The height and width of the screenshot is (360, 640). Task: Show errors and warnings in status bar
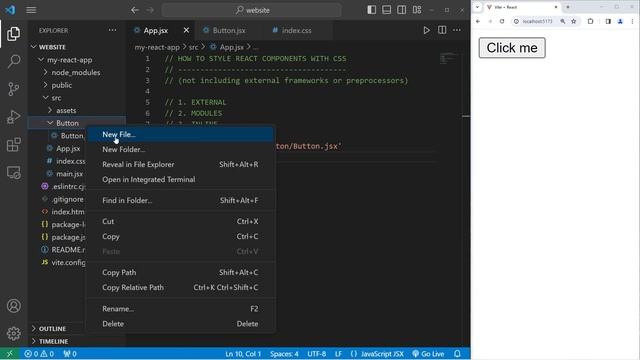(x=39, y=354)
